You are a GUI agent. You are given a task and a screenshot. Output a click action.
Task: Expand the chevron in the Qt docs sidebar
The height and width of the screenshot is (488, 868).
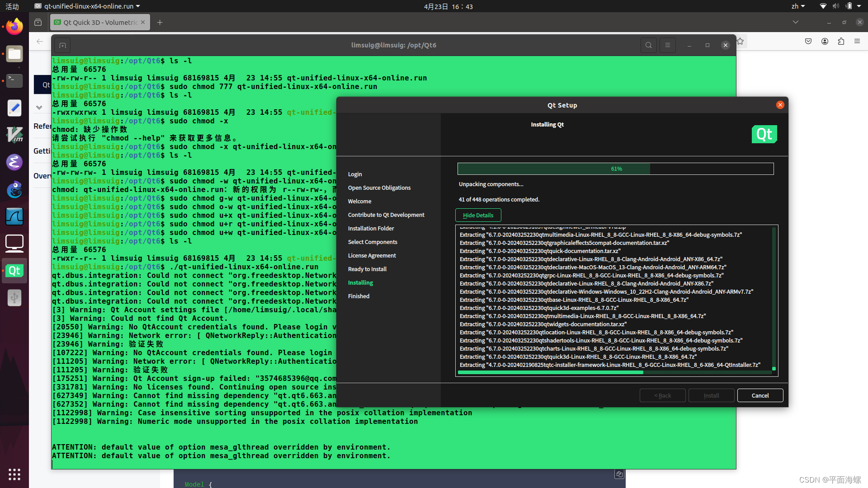tap(39, 108)
